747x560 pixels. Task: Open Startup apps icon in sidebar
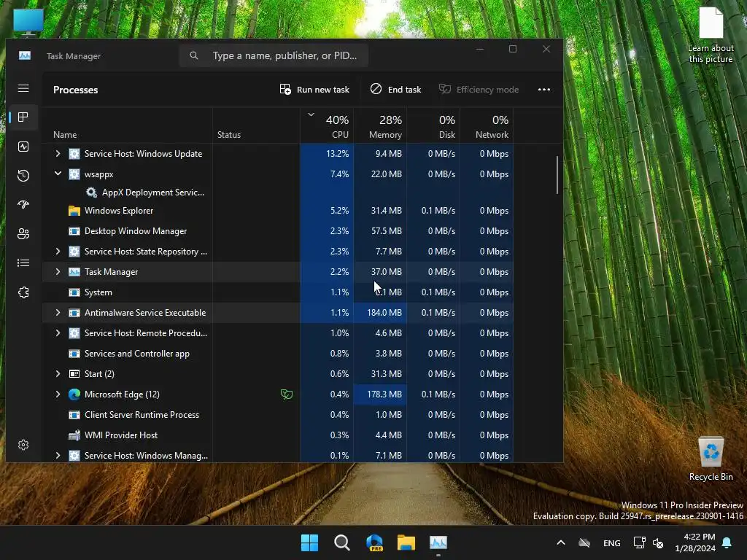(23, 205)
